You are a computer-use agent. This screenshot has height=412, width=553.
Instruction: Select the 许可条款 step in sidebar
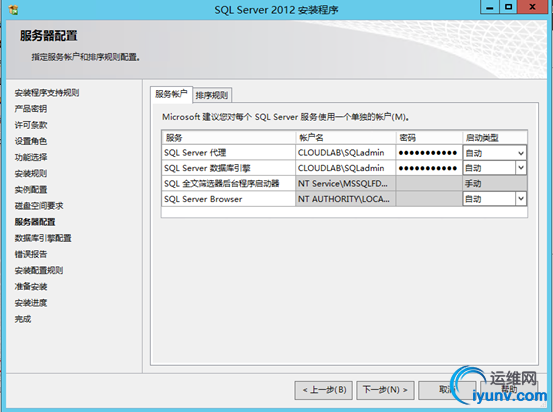pyautogui.click(x=31, y=125)
